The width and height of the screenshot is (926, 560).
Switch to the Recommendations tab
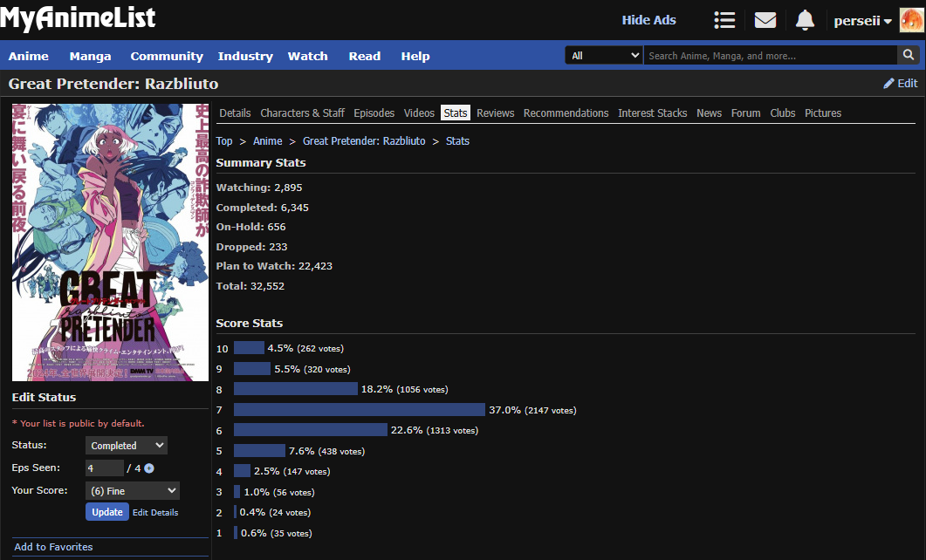point(566,113)
